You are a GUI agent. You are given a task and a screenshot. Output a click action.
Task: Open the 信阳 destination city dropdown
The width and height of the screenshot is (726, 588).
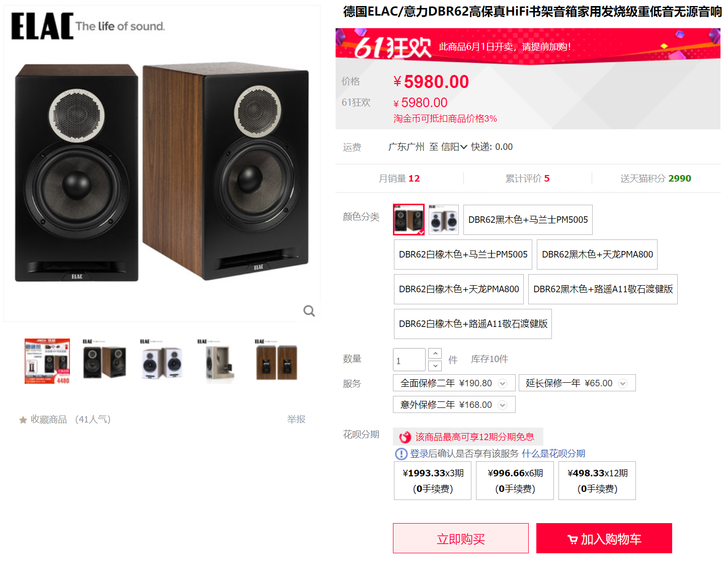pos(454,147)
